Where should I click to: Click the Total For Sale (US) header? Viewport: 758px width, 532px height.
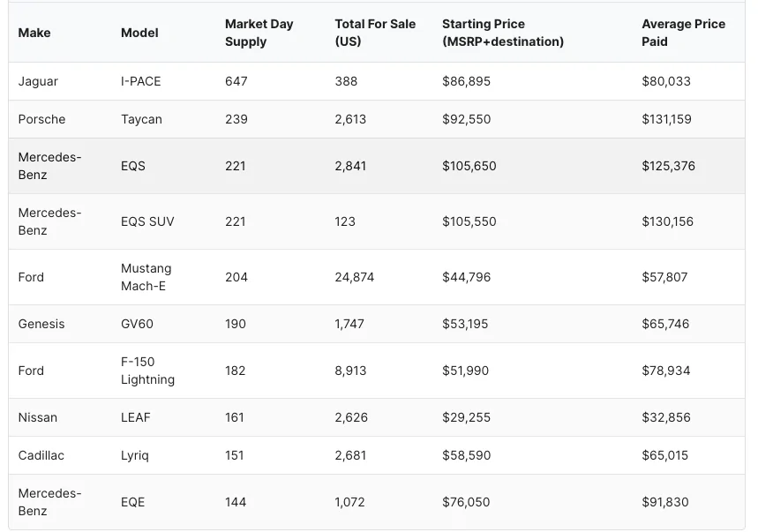click(x=375, y=33)
